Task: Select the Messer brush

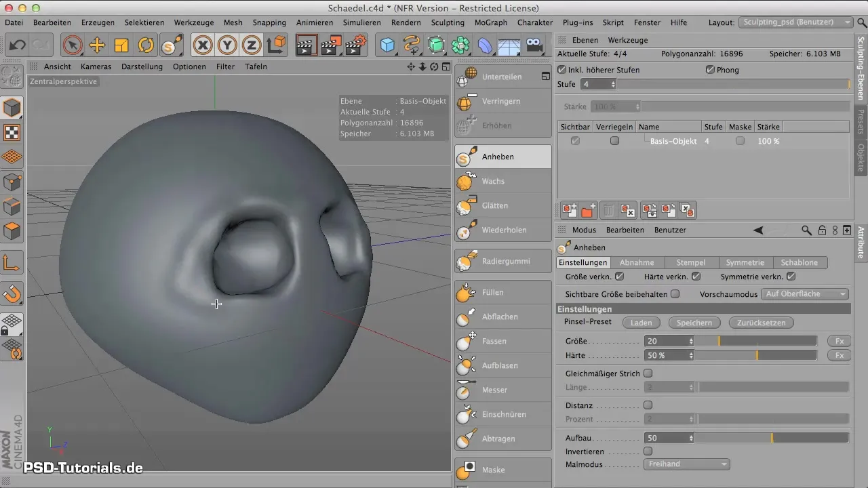Action: (502, 390)
